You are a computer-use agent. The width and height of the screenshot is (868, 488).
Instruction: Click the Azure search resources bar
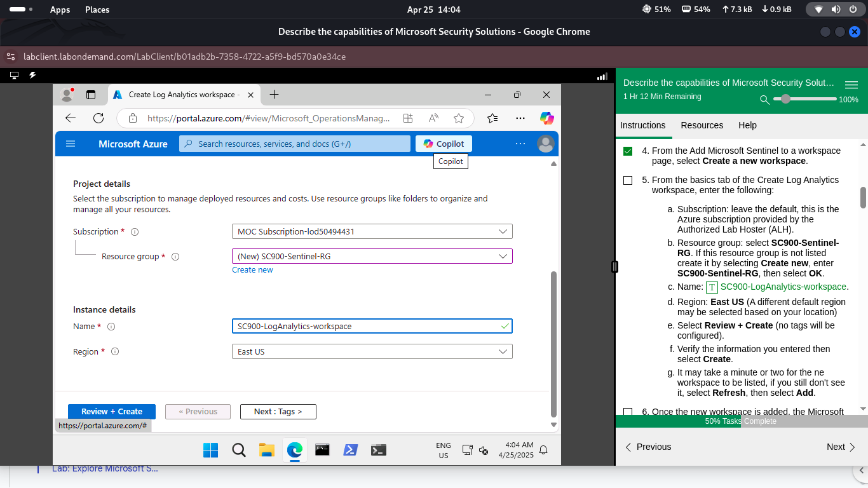294,144
